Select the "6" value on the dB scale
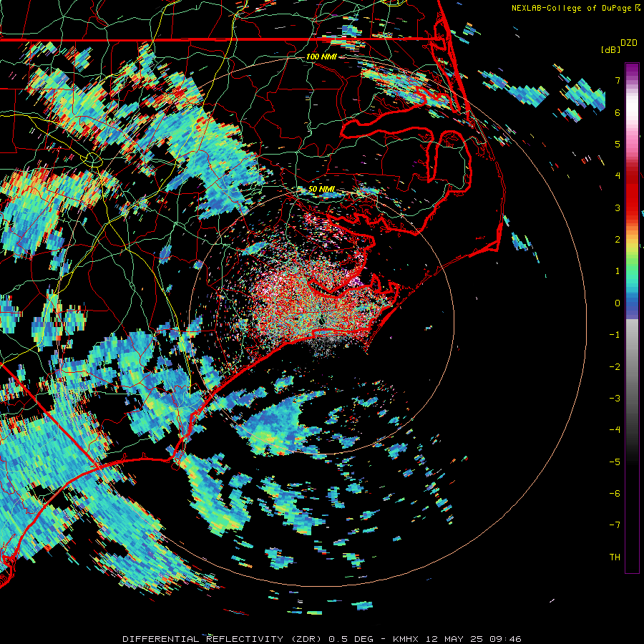 pyautogui.click(x=618, y=112)
